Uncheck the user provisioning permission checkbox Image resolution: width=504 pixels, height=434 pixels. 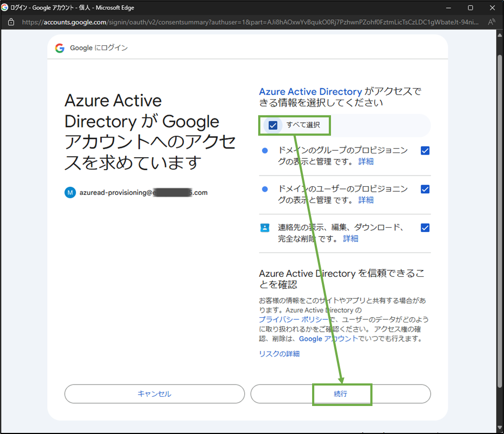[425, 189]
